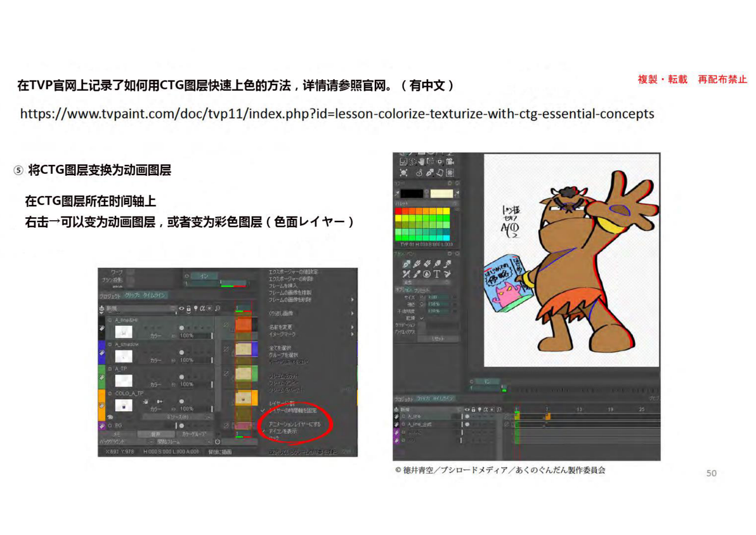The image size is (756, 535).
Task: Open the TVPaint CTG lesson URL
Action: coord(337,114)
